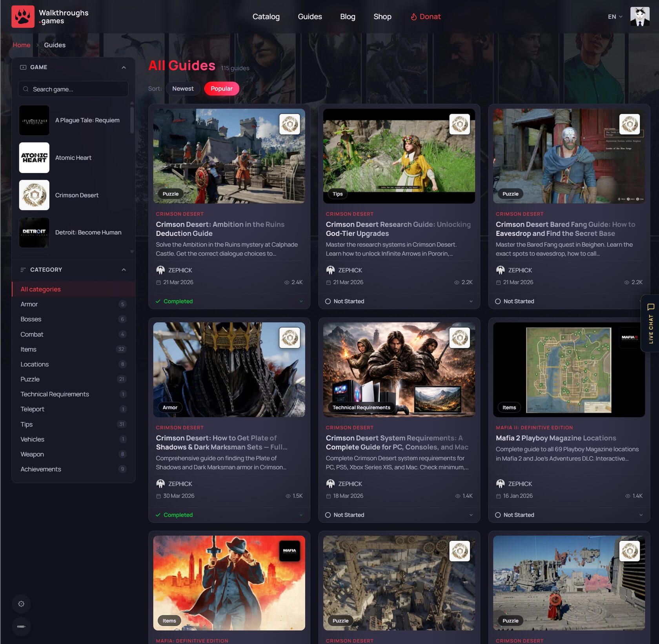
Task: Click the game badge on Plate of Shadows card
Action: click(289, 338)
